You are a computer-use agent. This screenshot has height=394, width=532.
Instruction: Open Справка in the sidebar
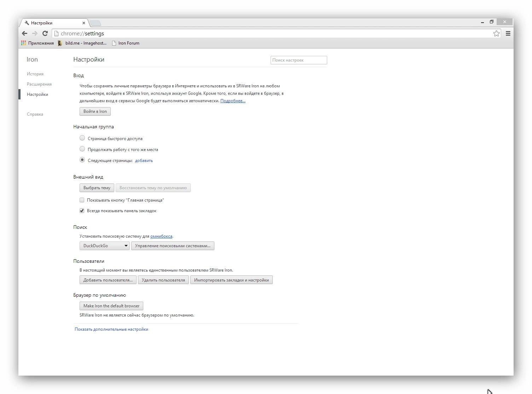click(x=35, y=114)
